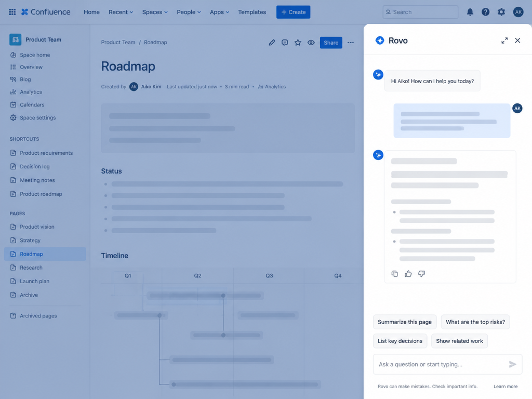Image resolution: width=532 pixels, height=399 pixels.
Task: Focus the Search field
Action: pos(420,12)
